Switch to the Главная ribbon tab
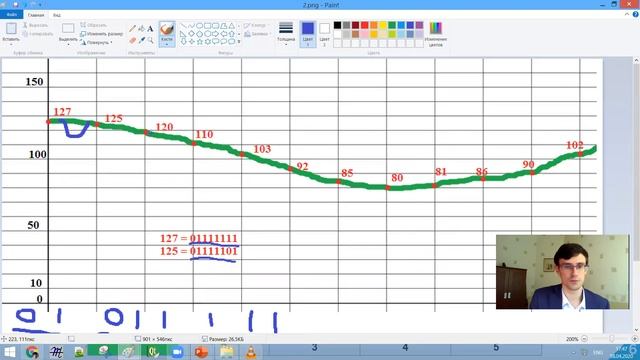 (36, 15)
